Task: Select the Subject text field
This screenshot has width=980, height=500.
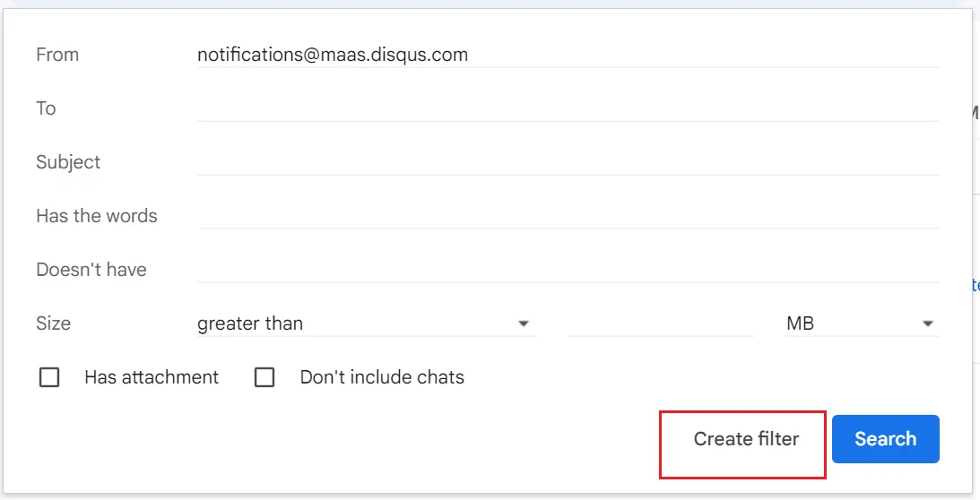Action: [568, 162]
